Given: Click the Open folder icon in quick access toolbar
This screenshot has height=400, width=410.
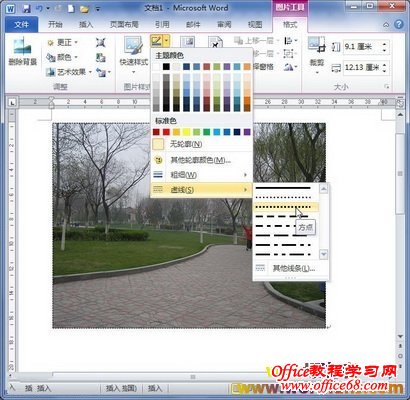Looking at the screenshot, I should pyautogui.click(x=84, y=8).
